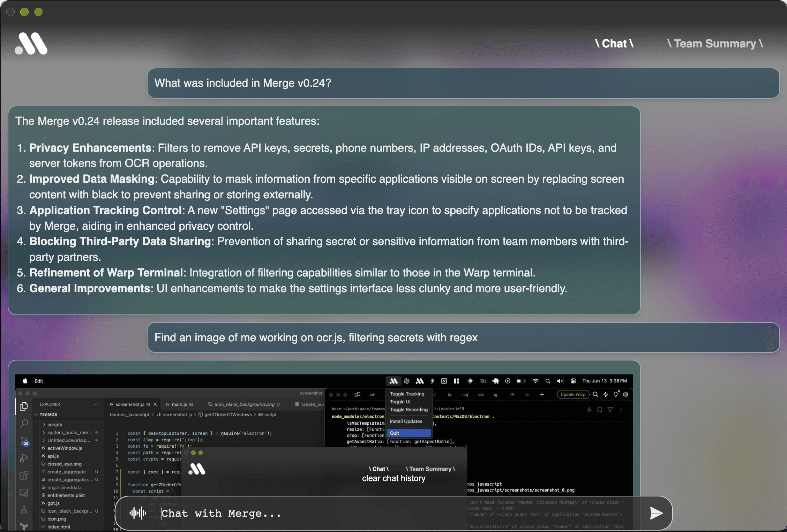787x532 pixels.
Task: Open VS Code Extensions icon in screenshot
Action: point(24,476)
